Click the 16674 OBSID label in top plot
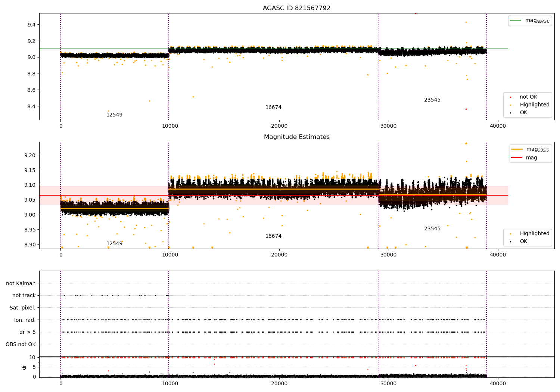This screenshot has height=392, width=560. click(273, 108)
